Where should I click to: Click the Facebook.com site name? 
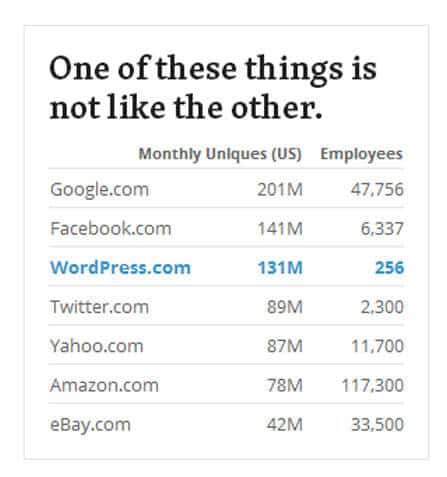point(111,229)
